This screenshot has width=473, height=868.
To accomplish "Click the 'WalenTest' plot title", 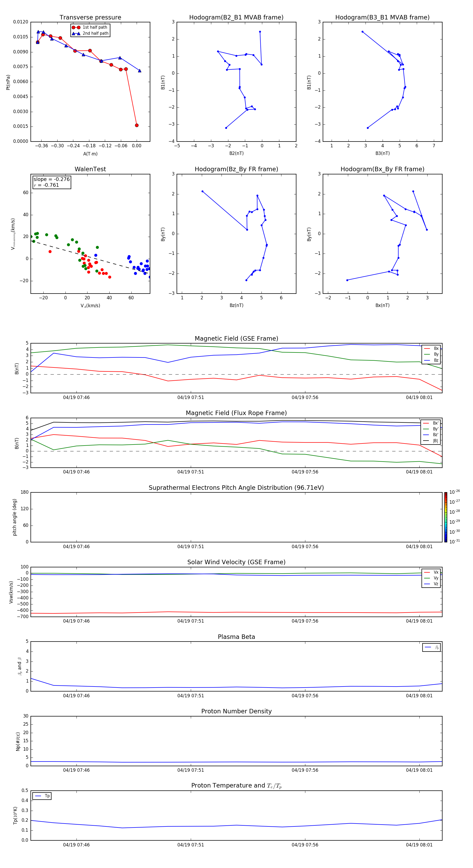I will tap(90, 169).
